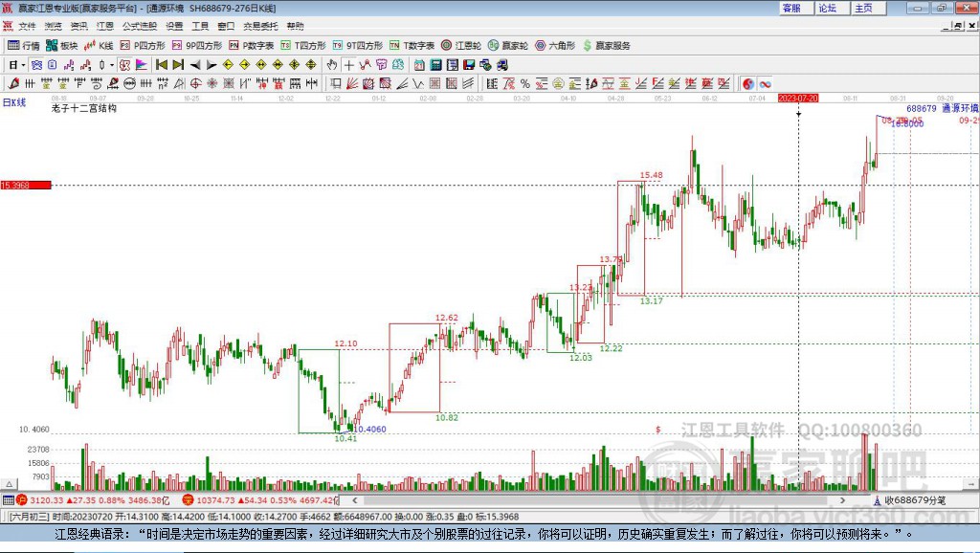Open the T四方形 tool
Screen dimensions: 980x553
[x=303, y=46]
